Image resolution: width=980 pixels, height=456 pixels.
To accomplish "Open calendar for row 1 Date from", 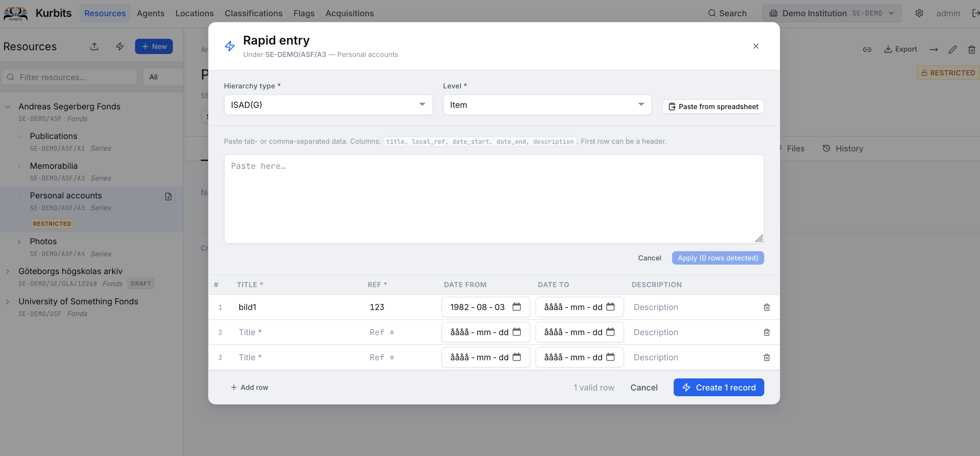I will click(x=516, y=307).
